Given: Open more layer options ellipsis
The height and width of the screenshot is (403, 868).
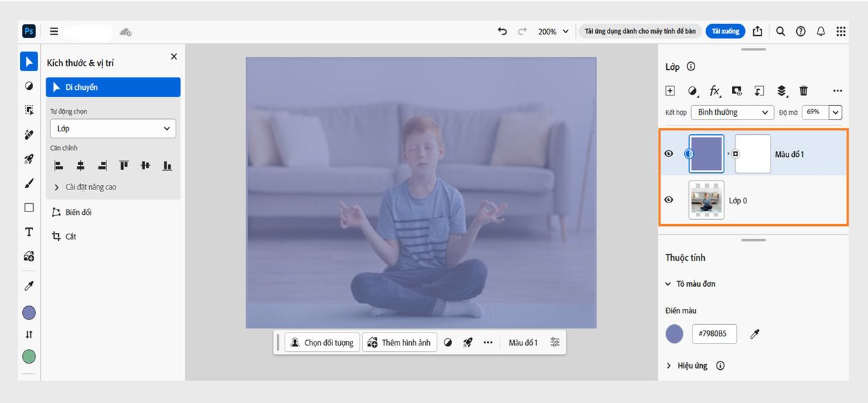Looking at the screenshot, I should 838,91.
